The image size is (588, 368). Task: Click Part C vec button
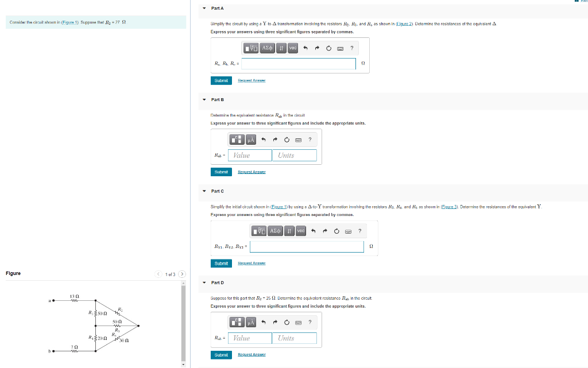[301, 231]
